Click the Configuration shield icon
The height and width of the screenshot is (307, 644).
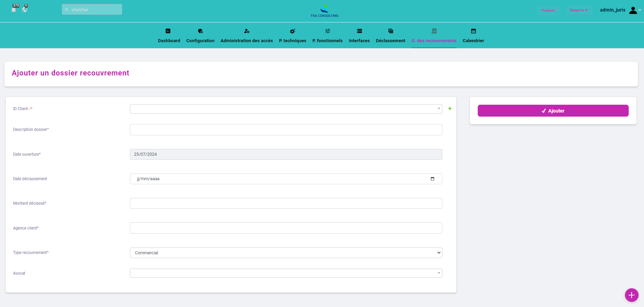(x=200, y=31)
